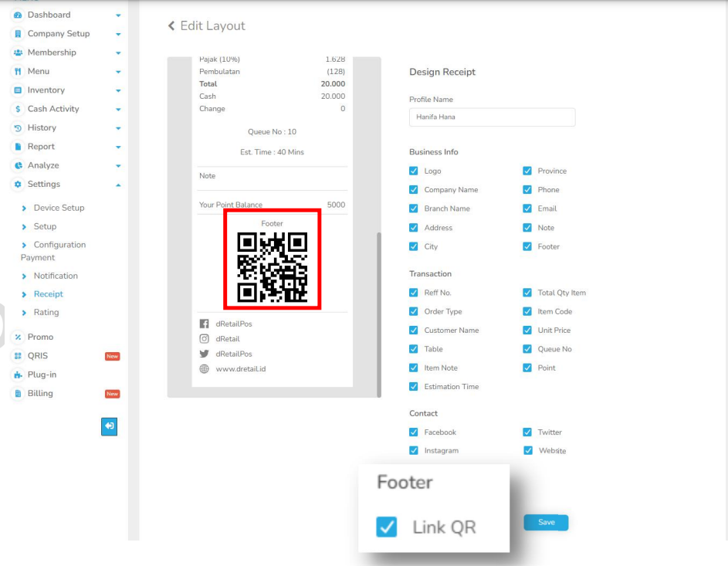728x566 pixels.
Task: Expand the Analyze dropdown arrow
Action: pos(118,166)
